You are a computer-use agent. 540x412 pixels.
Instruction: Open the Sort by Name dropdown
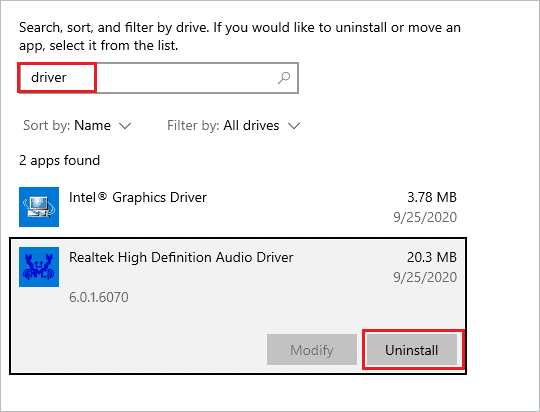(x=77, y=125)
